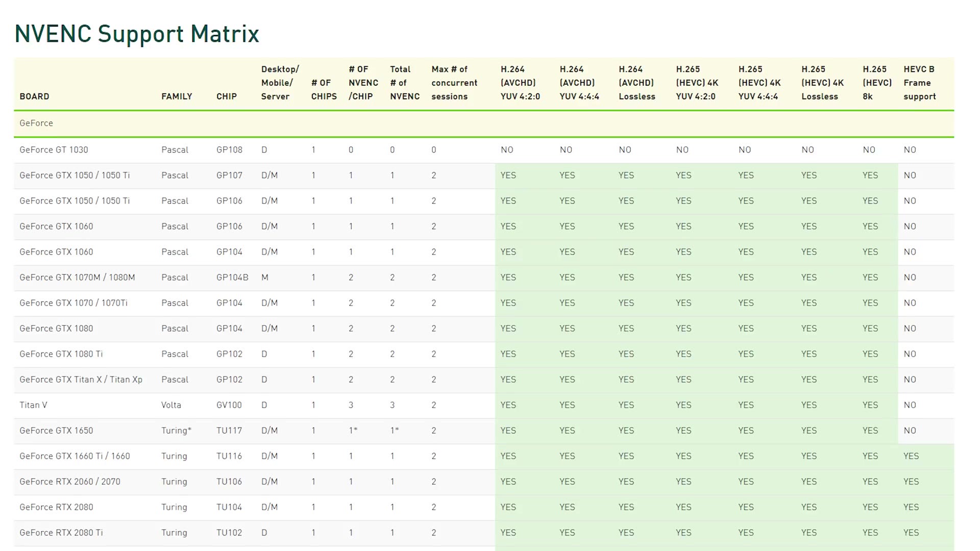The height and width of the screenshot is (551, 980).
Task: Select the BOARD column header
Action: click(34, 96)
